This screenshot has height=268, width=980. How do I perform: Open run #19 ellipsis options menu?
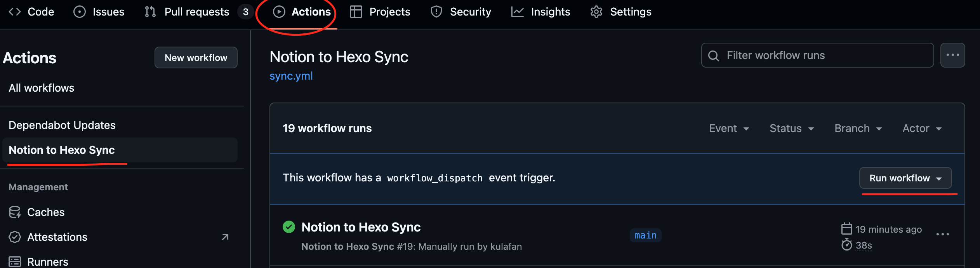click(943, 235)
